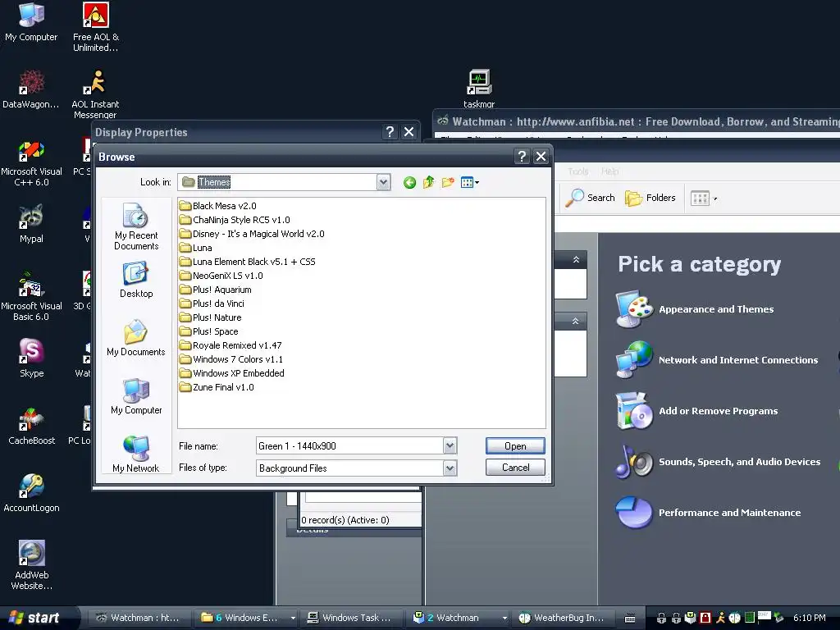Expand Files of type dropdown arrow
The width and height of the screenshot is (840, 630).
450,468
